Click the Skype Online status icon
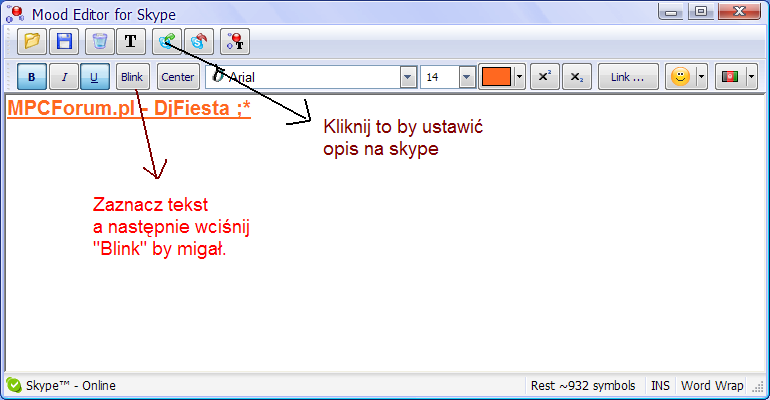Screen dimensions: 770x400 tap(14, 385)
